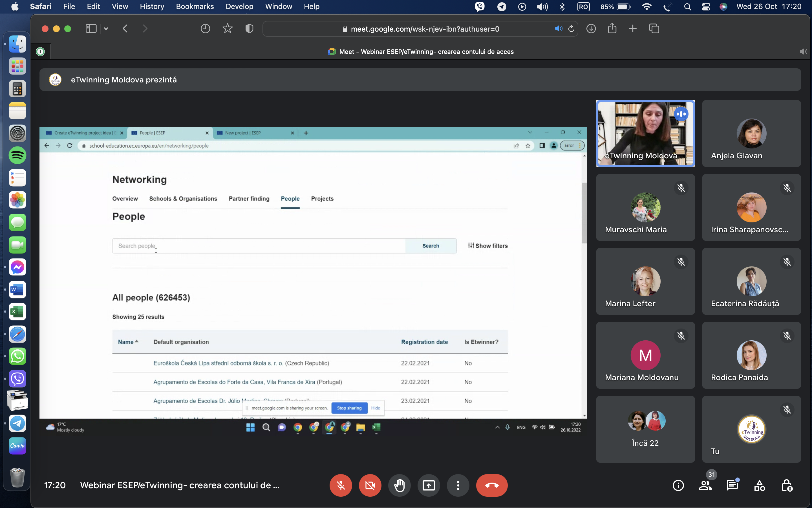Open the Window menu
The width and height of the screenshot is (812, 508).
pyautogui.click(x=279, y=6)
